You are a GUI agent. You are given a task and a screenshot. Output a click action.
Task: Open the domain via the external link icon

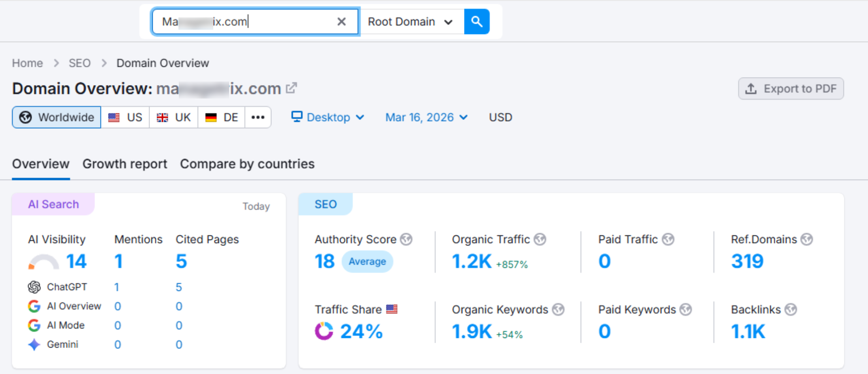point(292,87)
